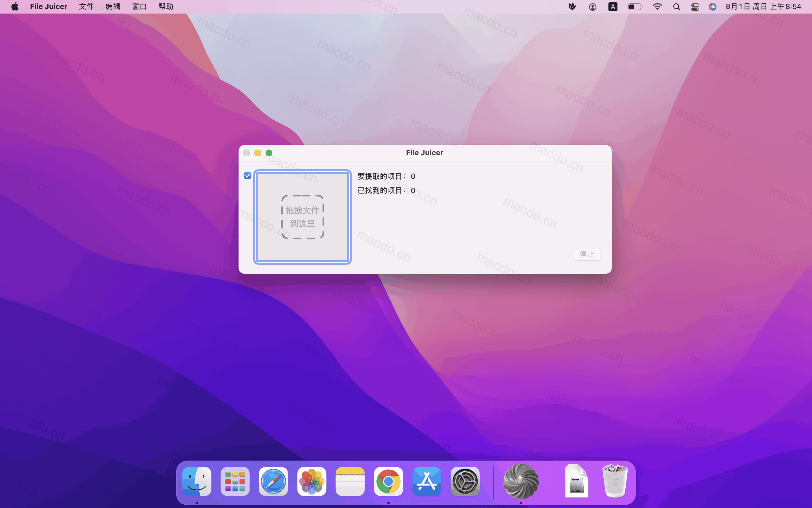Open Spotlight search icon

676,7
